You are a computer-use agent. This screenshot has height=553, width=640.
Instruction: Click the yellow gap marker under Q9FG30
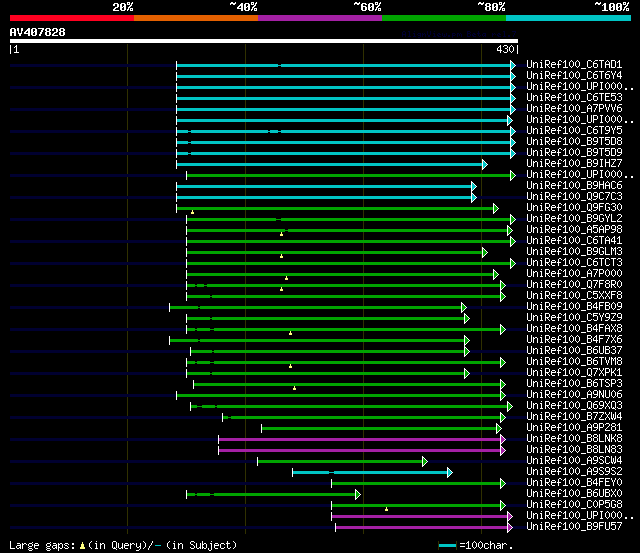click(192, 212)
